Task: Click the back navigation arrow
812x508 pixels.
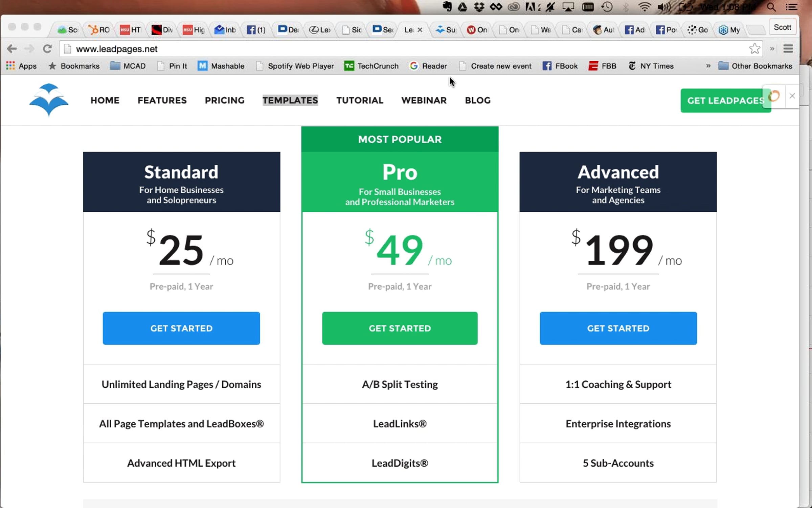Action: [12, 49]
